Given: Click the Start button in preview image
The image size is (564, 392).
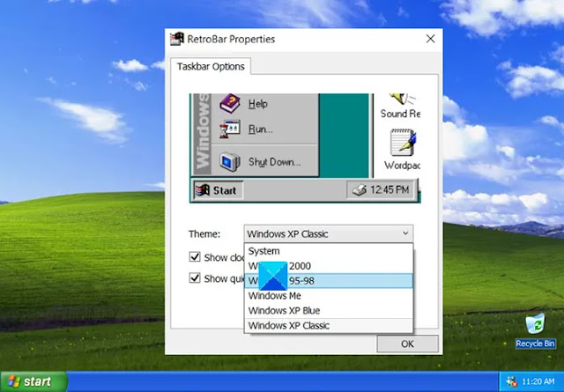Looking at the screenshot, I should [218, 190].
